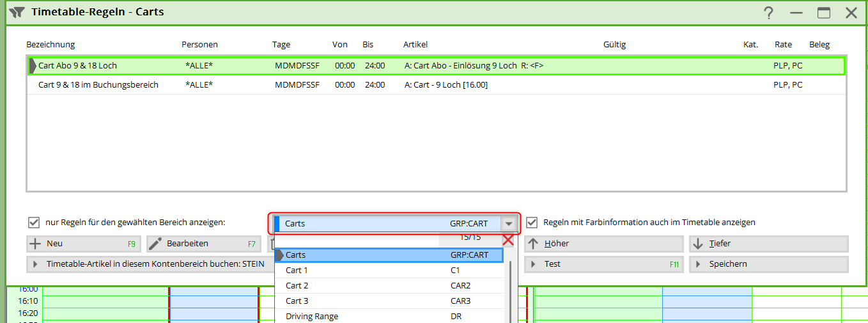Click the Speichern button

[768, 264]
